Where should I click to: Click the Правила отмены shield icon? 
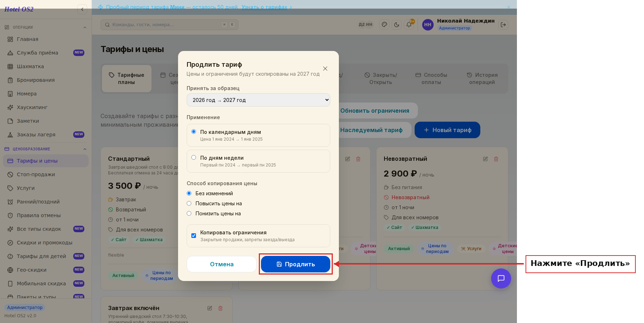10,215
